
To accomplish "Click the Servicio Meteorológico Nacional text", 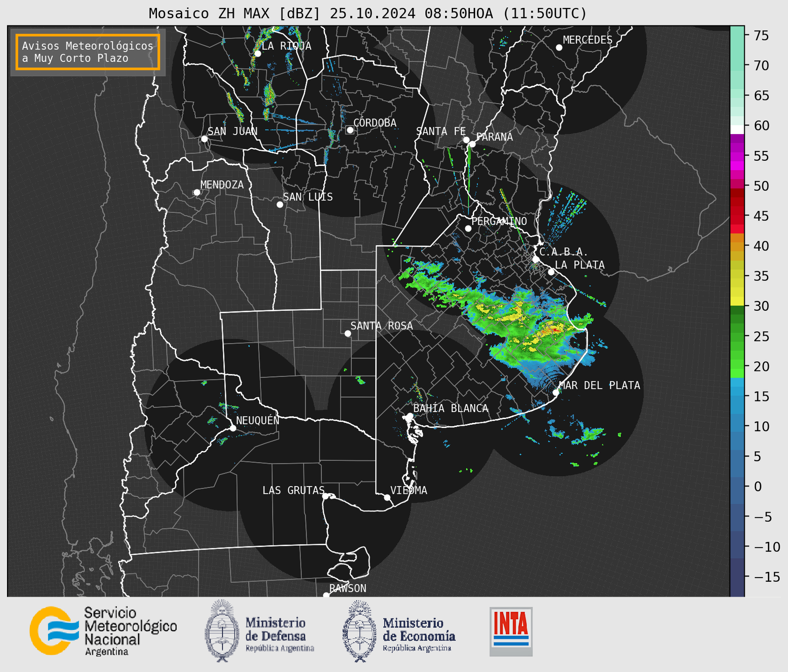I will coord(130,631).
